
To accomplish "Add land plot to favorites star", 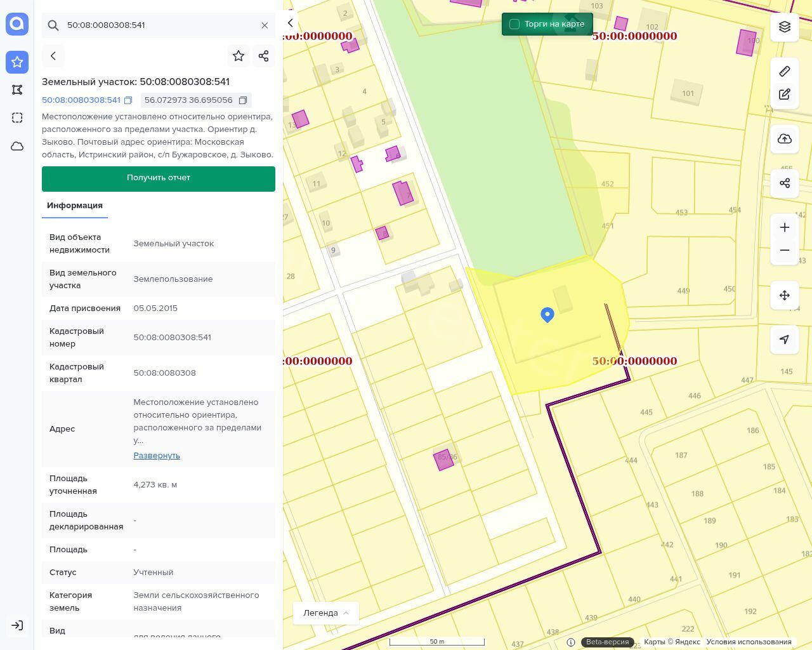I will (239, 56).
